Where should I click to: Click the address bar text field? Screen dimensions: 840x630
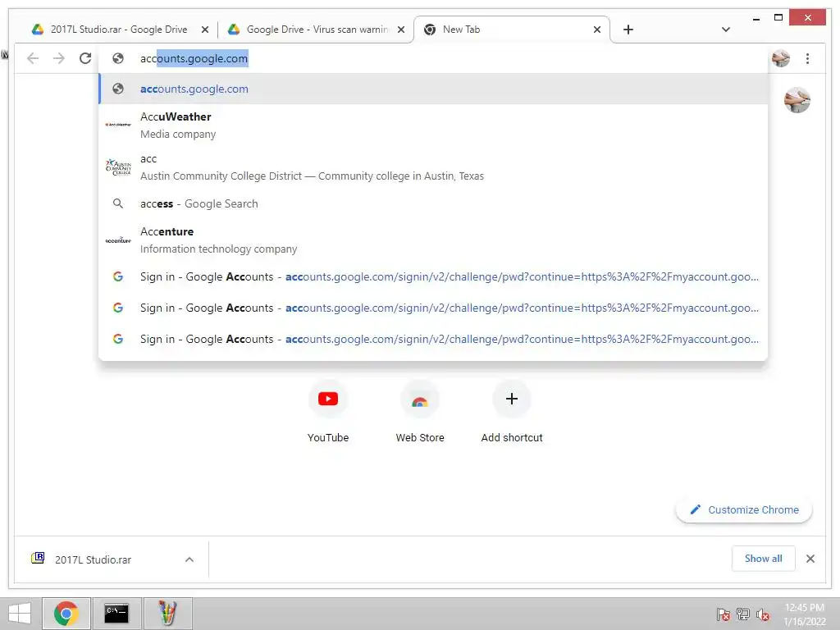pos(433,58)
